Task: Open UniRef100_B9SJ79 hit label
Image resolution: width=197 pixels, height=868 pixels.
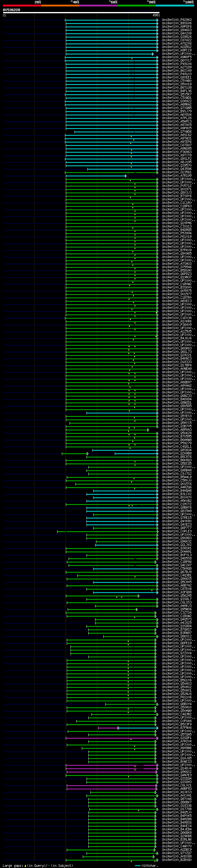Action: [176, 111]
